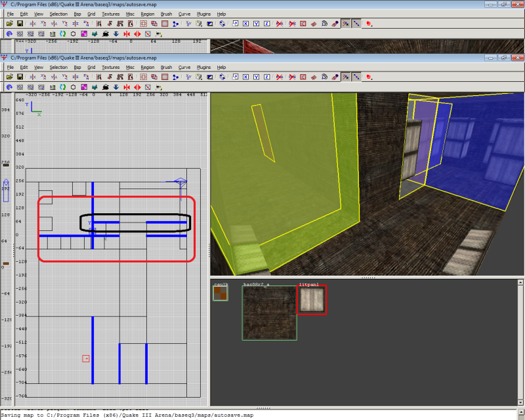This screenshot has width=525, height=420.
Task: Toggle Scale Z lock button in front window
Action: click(x=267, y=77)
